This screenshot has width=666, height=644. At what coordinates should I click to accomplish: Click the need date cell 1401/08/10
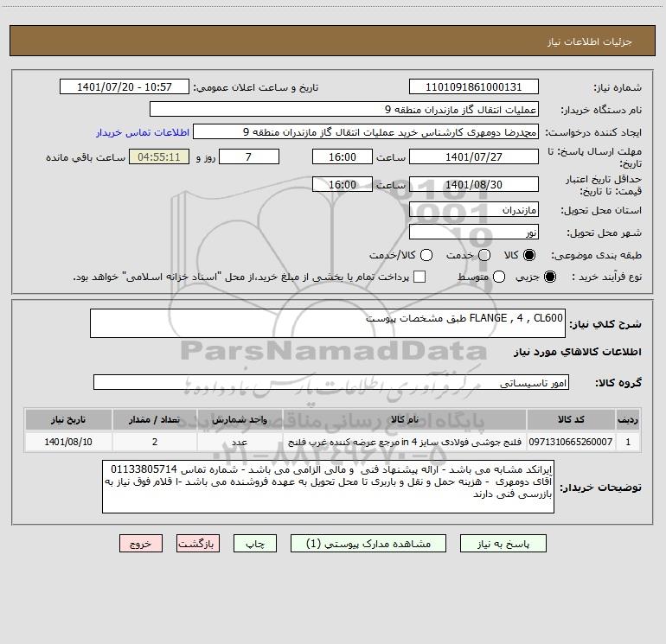pyautogui.click(x=68, y=442)
